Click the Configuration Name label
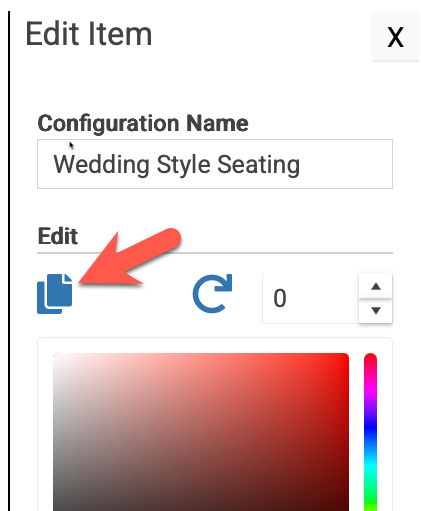 (x=143, y=124)
